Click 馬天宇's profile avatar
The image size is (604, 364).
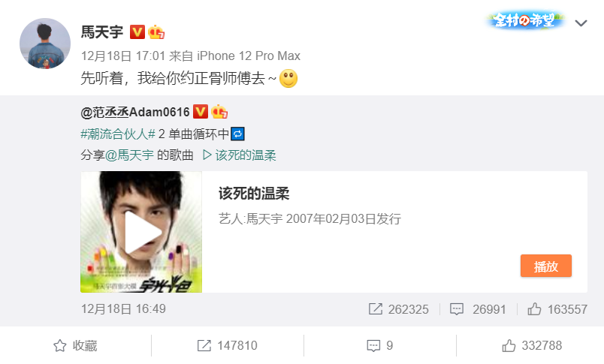point(45,44)
